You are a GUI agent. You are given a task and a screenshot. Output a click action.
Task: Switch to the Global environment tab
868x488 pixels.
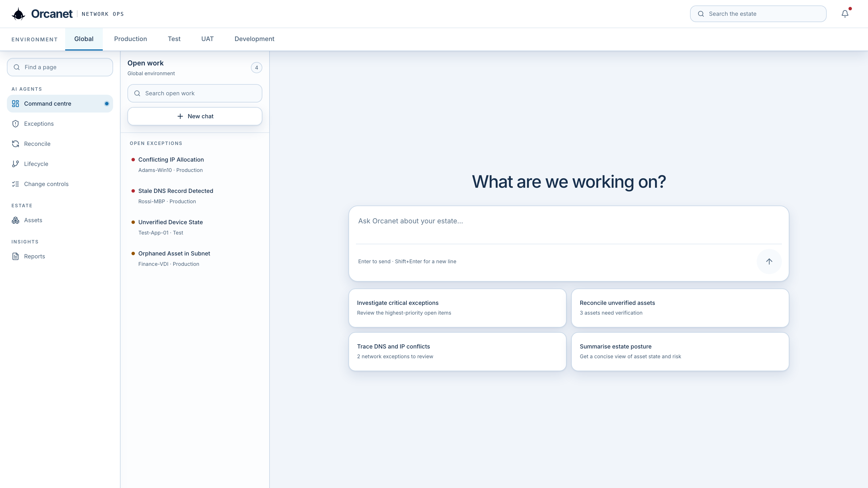click(x=84, y=39)
